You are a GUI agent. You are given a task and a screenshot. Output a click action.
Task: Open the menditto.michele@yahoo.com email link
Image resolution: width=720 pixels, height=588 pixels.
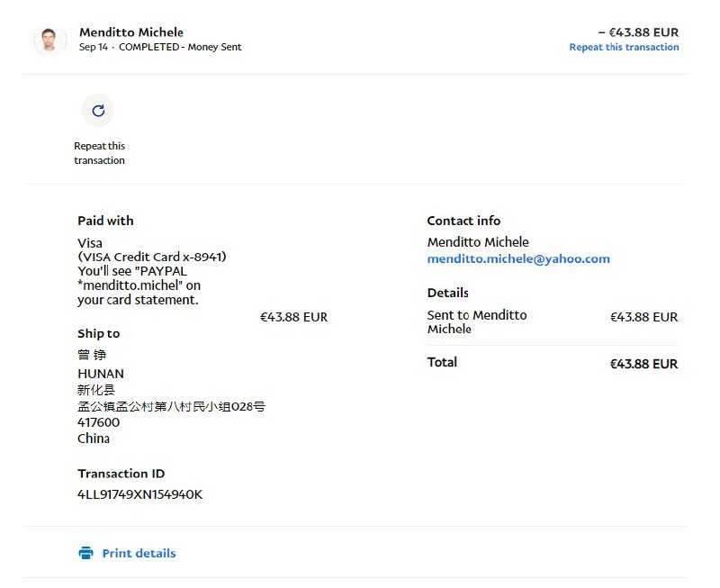click(518, 258)
